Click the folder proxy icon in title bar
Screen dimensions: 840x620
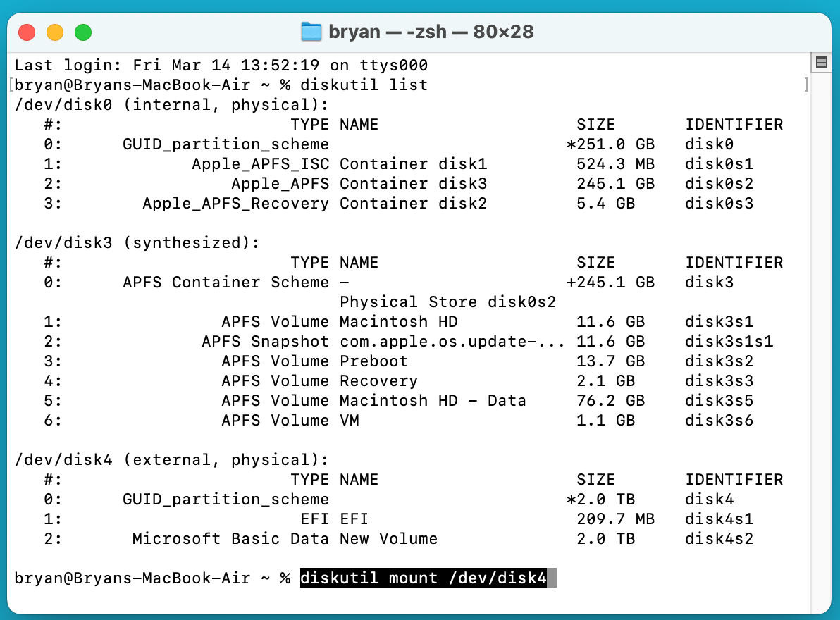[311, 32]
